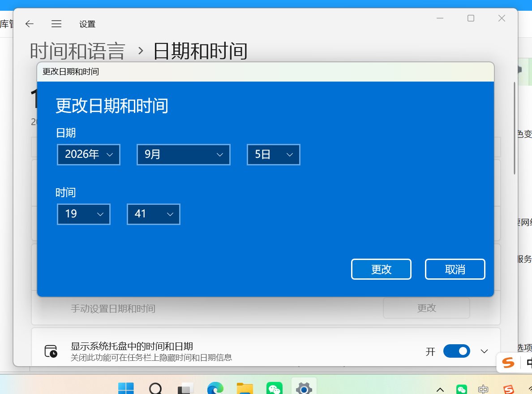Open the minute dropdown showing 41
Screen dimensions: 532x394
pyautogui.click(x=153, y=214)
